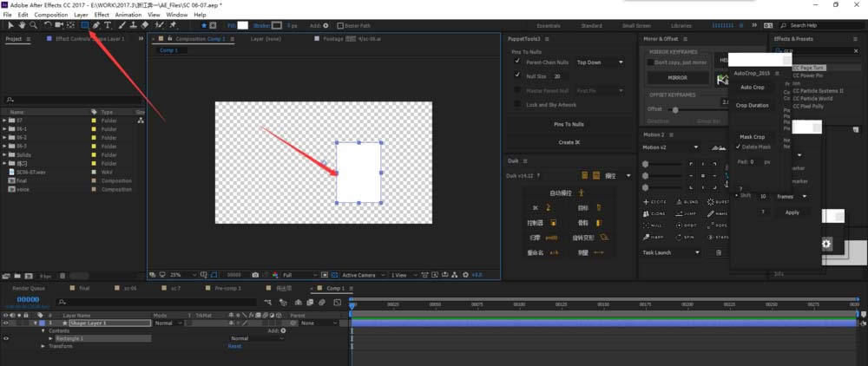The width and height of the screenshot is (868, 366).
Task: Open the Top Down dropdown
Action: pyautogui.click(x=600, y=62)
